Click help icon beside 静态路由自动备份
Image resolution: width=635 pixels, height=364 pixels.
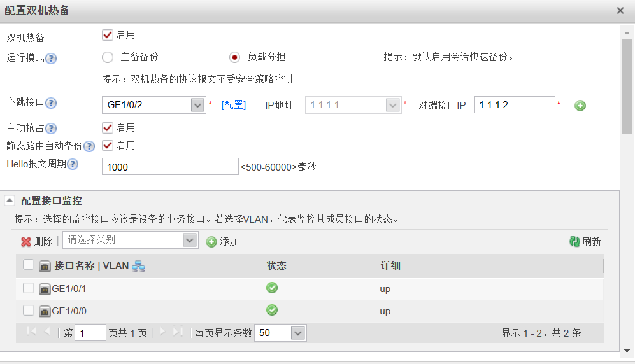(x=89, y=146)
